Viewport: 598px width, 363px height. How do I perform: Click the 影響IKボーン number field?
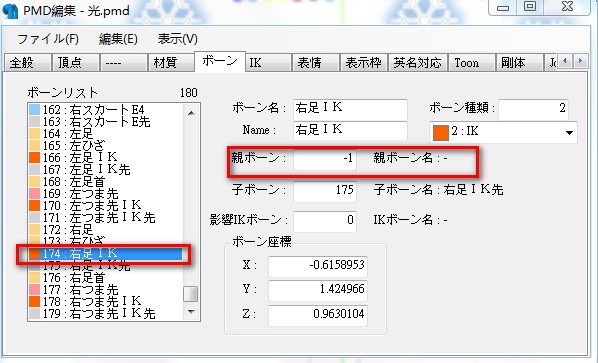pos(325,221)
